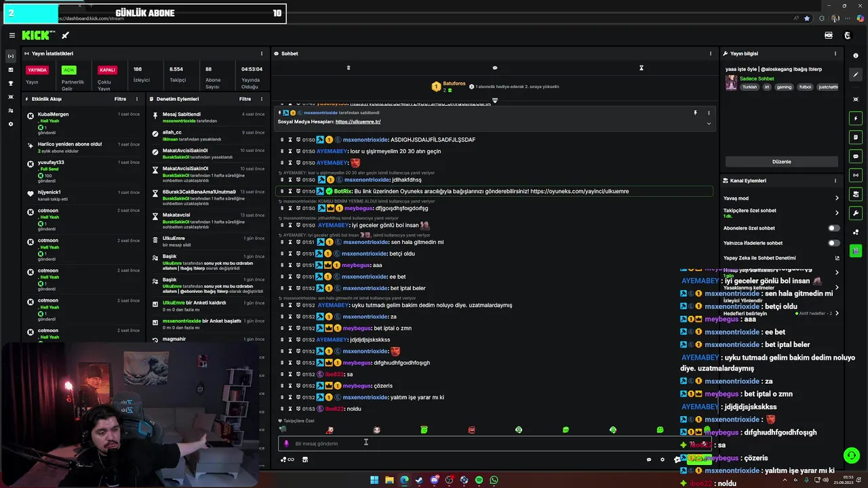Toggle Yalnızca ifadelerle sohbet switch
The width and height of the screenshot is (868, 488).
click(833, 243)
